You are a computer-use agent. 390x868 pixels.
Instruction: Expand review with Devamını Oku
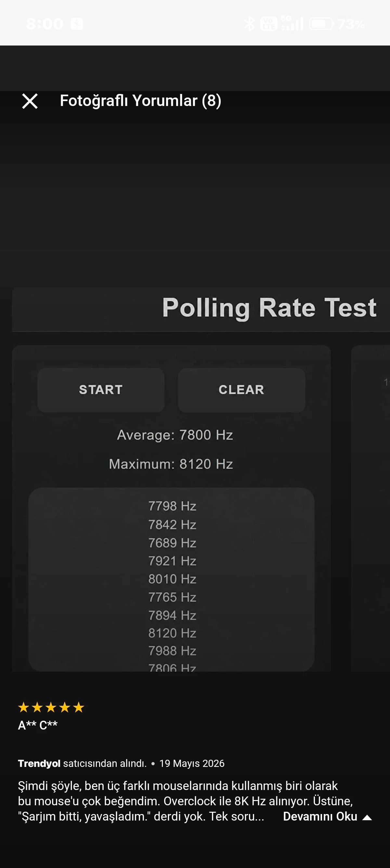point(320,816)
